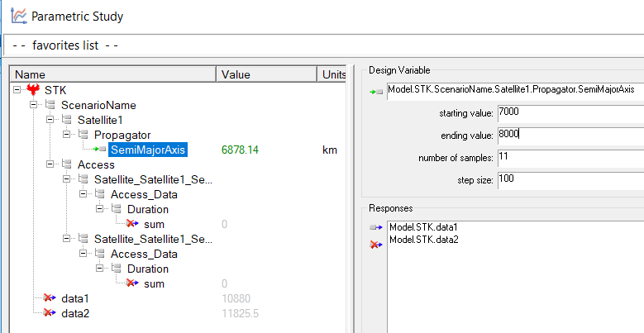Click the first Access_Data node icon
The width and height of the screenshot is (644, 333).
coord(100,194)
